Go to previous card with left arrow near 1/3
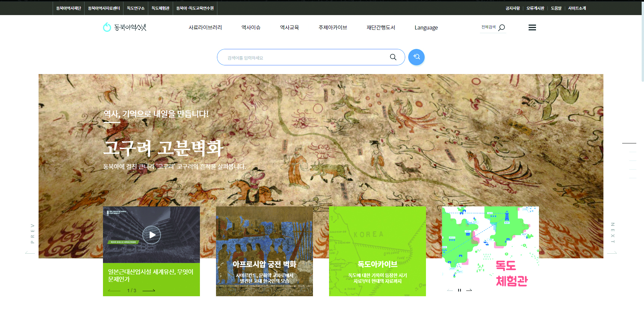Screen dimensions: 644x319 114,291
